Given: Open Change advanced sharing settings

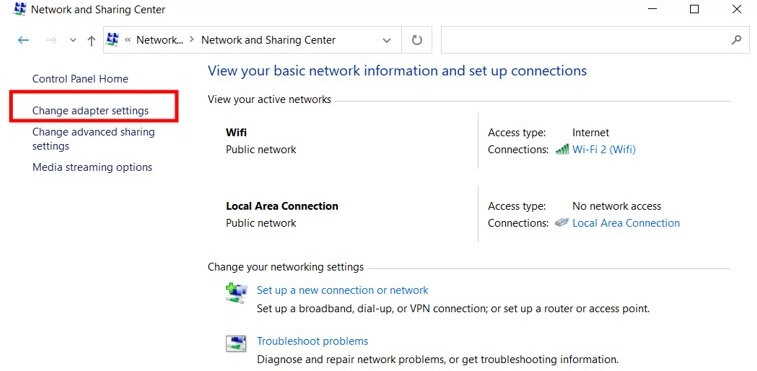Looking at the screenshot, I should (94, 139).
